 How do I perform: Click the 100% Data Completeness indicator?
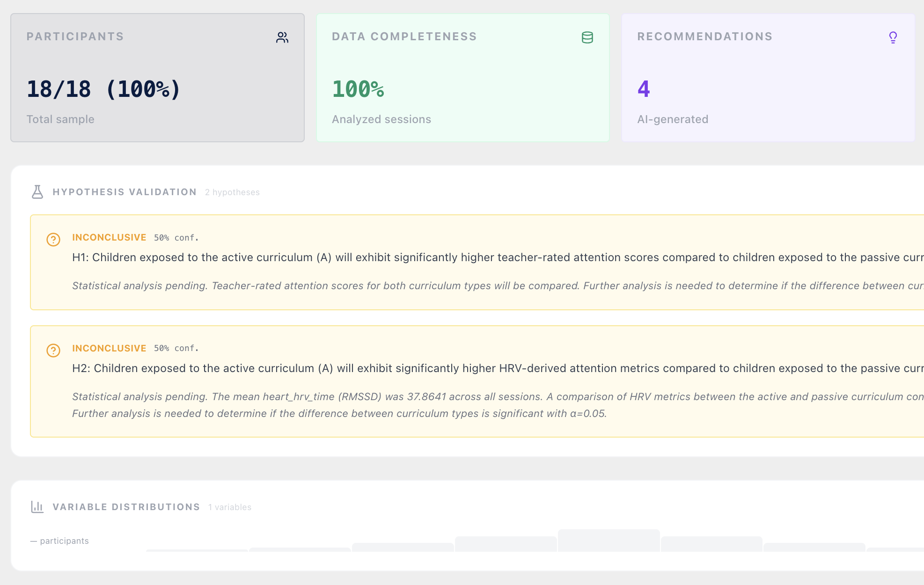(358, 89)
